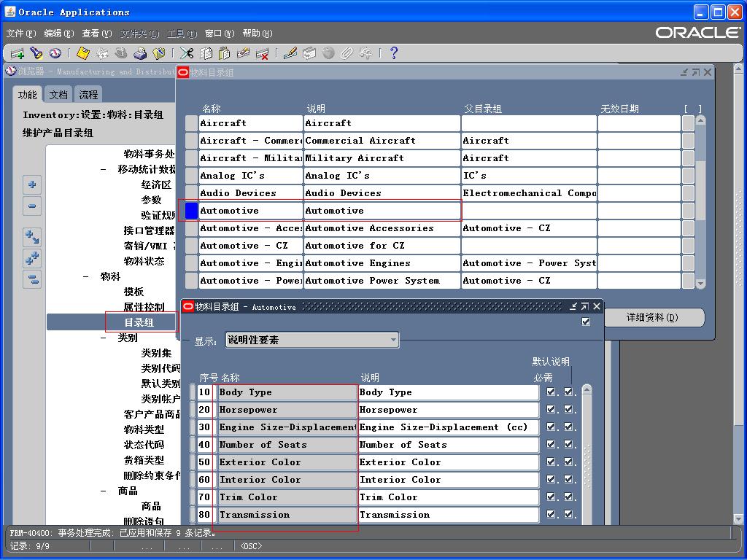Click the navigator minus collapse button
Screen dimensions: 747x560
[32, 206]
